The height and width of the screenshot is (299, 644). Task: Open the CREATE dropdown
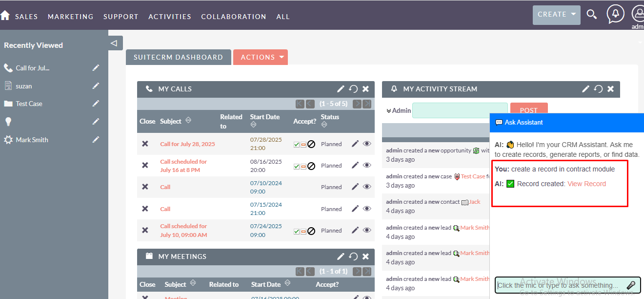tap(556, 15)
